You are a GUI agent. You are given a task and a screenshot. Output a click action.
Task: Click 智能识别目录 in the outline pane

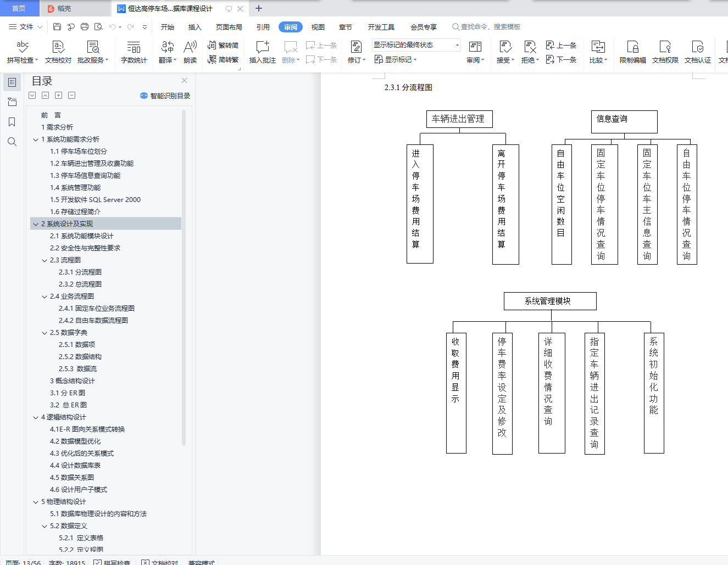165,96
